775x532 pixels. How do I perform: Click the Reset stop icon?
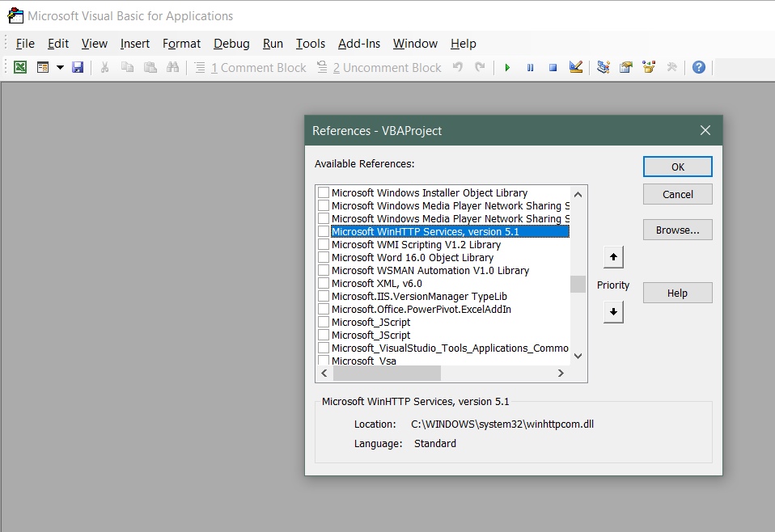coord(553,68)
